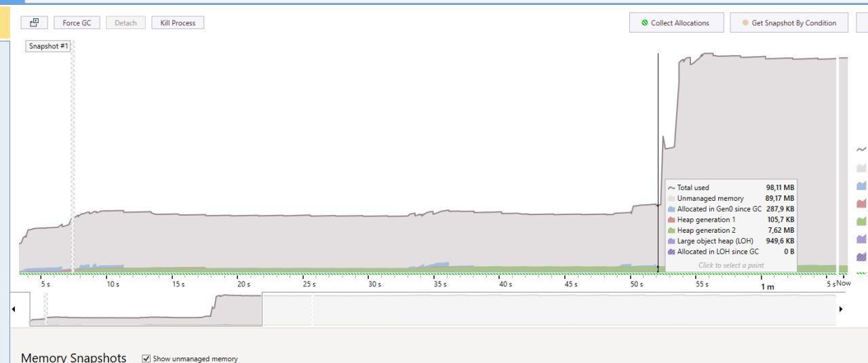Image resolution: width=868 pixels, height=363 pixels.
Task: Toggle the green Heap generation 2 legend icon at right edge
Action: (x=862, y=221)
